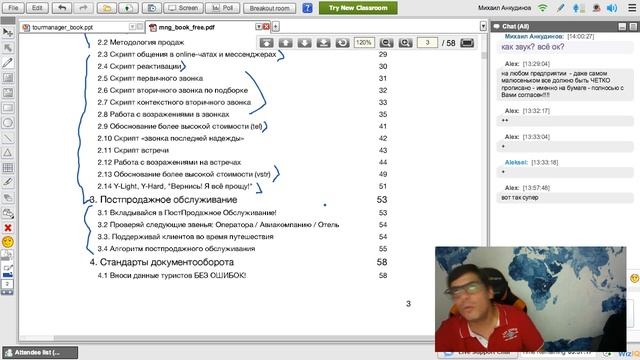Select the line drawing tool
The image size is (640, 360).
[x=8, y=138]
